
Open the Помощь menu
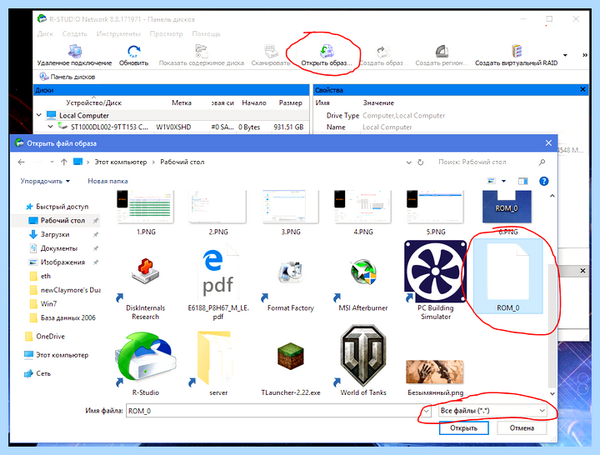tap(206, 34)
